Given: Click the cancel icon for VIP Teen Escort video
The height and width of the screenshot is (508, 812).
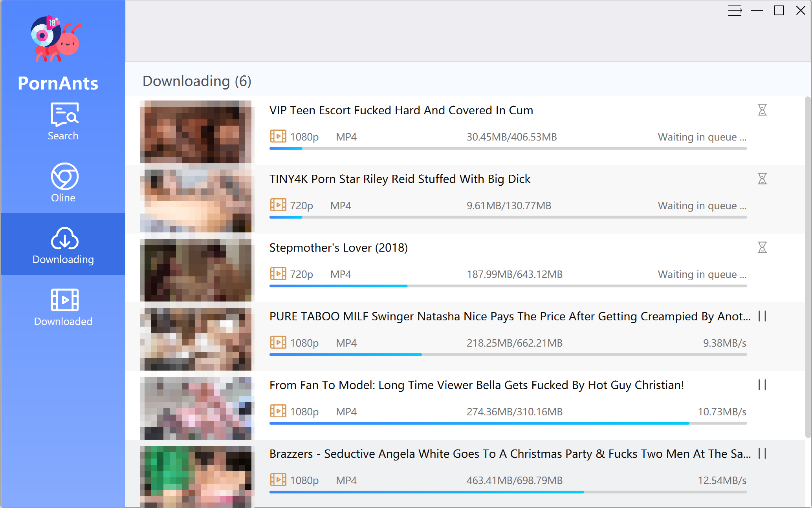Looking at the screenshot, I should (x=762, y=110).
